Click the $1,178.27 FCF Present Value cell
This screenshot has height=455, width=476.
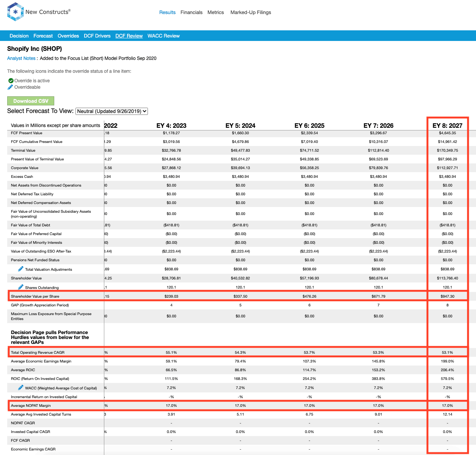[x=171, y=133]
